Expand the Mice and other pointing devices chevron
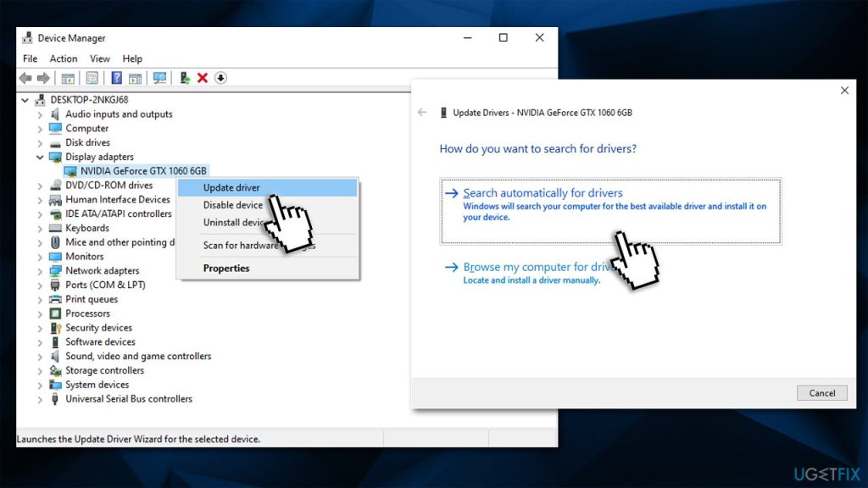Viewport: 868px width, 488px height. tap(40, 242)
